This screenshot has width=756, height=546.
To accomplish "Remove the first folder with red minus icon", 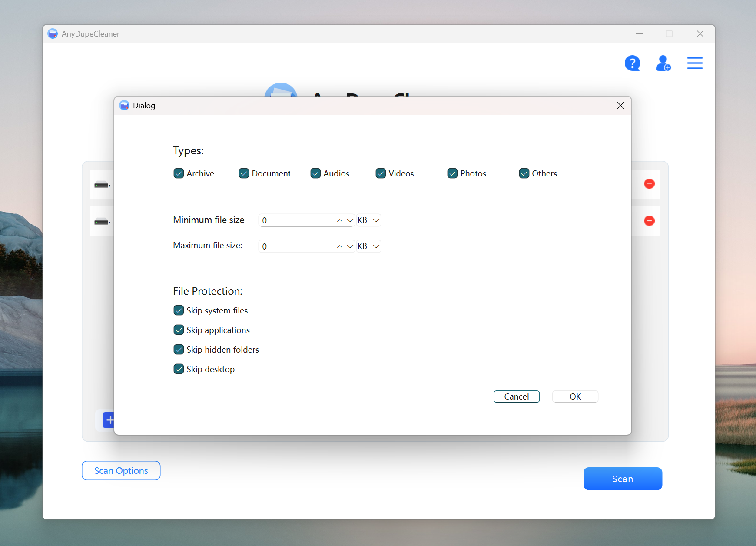I will 649,184.
